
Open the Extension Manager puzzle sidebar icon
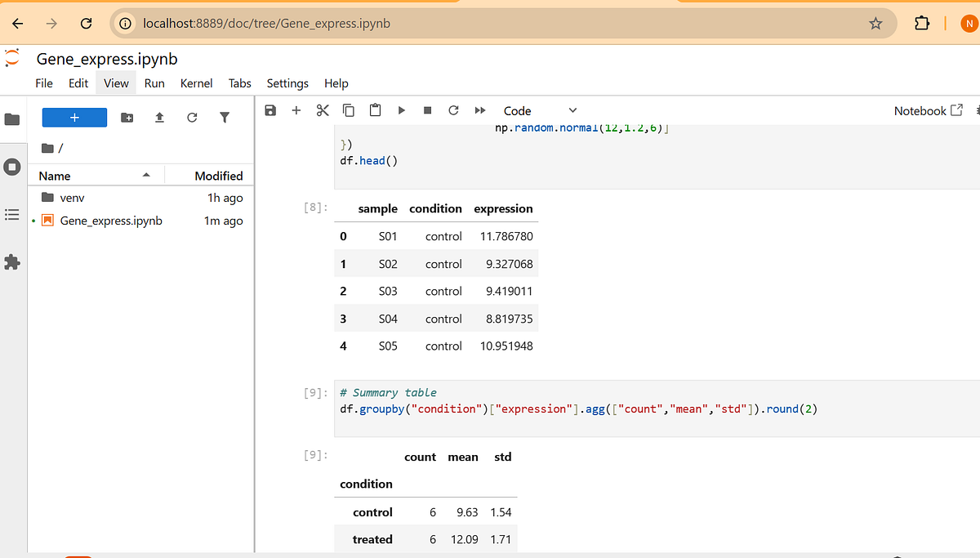pyautogui.click(x=12, y=262)
